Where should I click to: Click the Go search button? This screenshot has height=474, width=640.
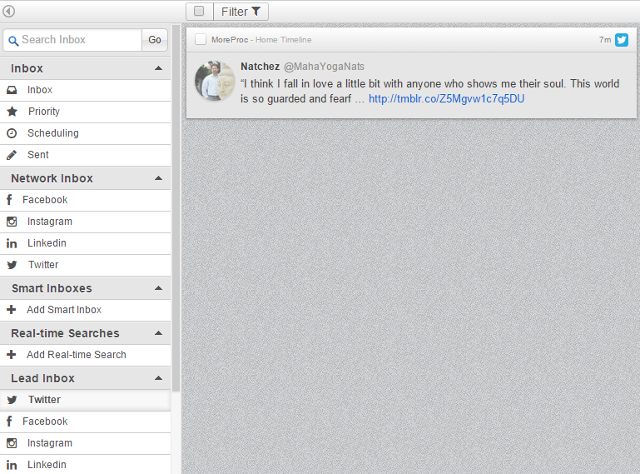(x=155, y=40)
